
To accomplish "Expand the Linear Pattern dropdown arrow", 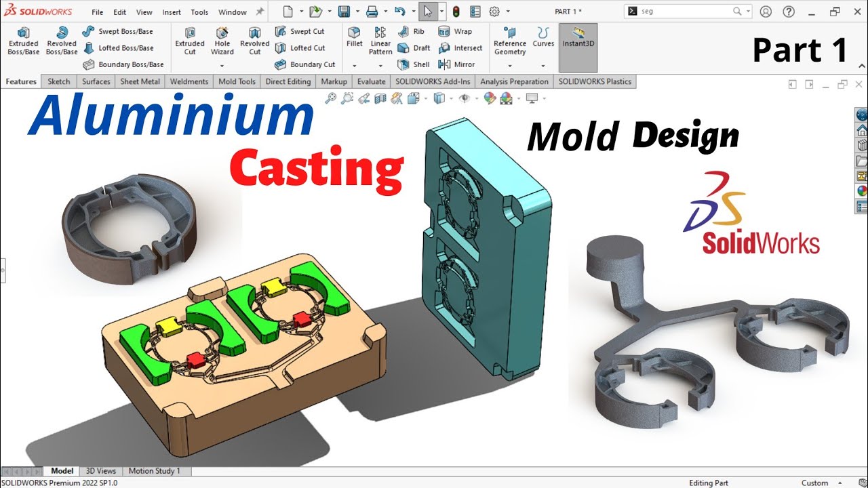I will tap(380, 66).
